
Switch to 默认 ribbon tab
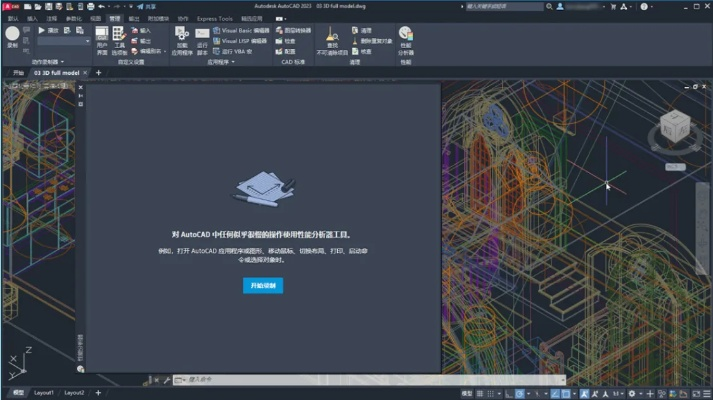pos(13,19)
